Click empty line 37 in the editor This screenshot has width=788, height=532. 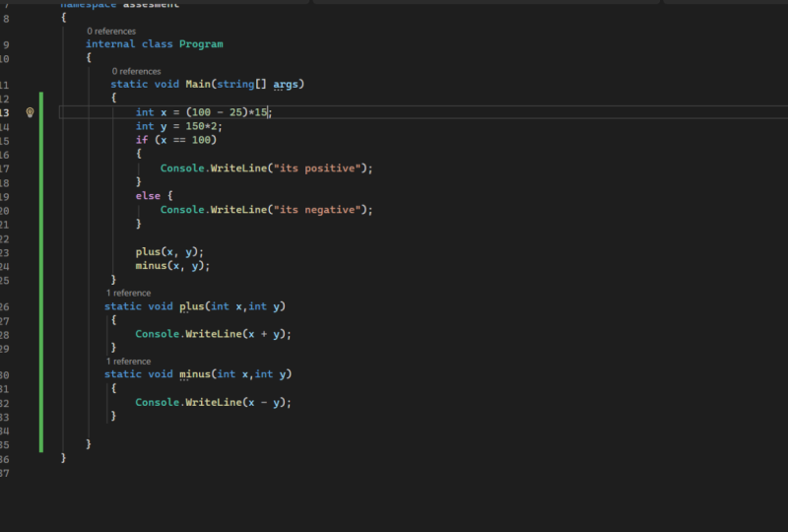pos(424,473)
